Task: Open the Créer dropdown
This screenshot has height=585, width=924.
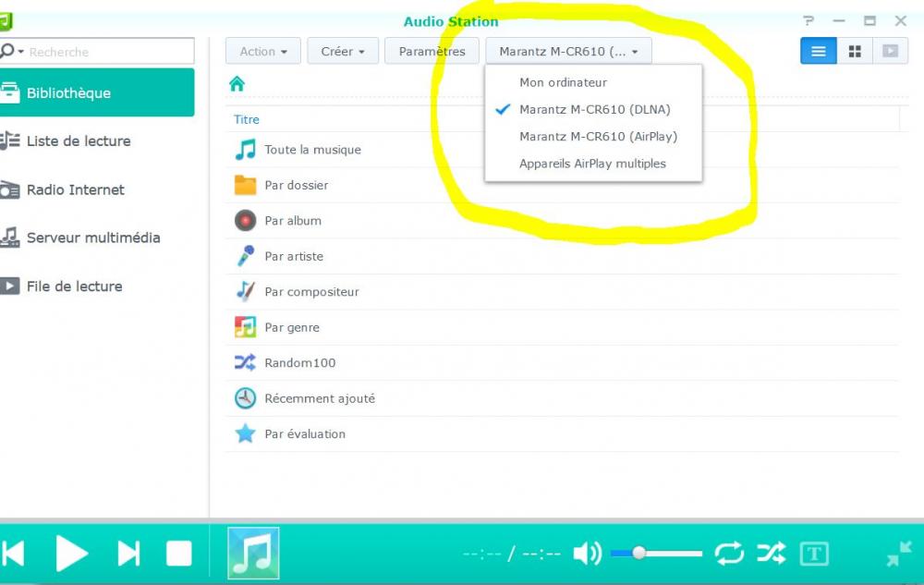Action: tap(343, 51)
